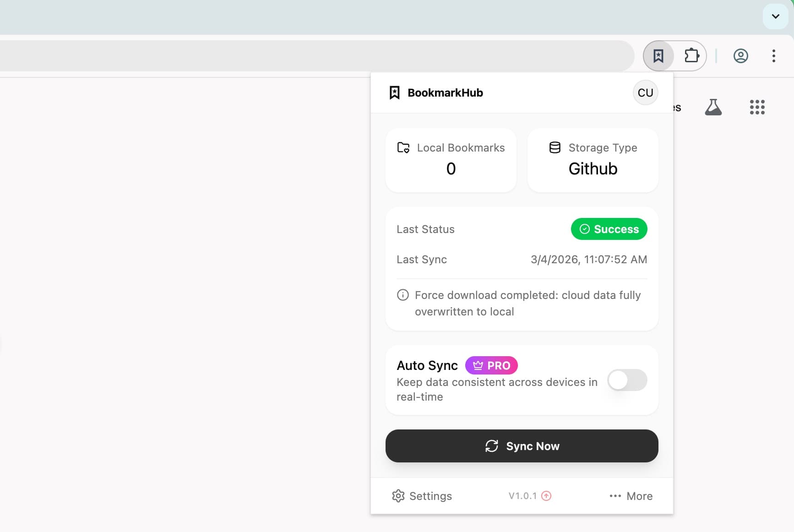
Task: Open the browser Extensions puzzle icon
Action: point(691,56)
